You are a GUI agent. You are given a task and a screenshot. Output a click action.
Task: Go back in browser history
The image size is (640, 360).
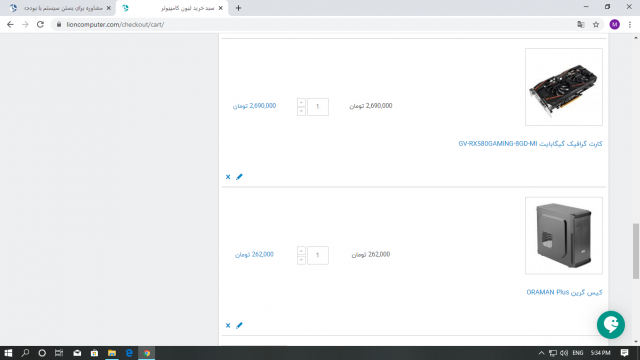coord(10,24)
